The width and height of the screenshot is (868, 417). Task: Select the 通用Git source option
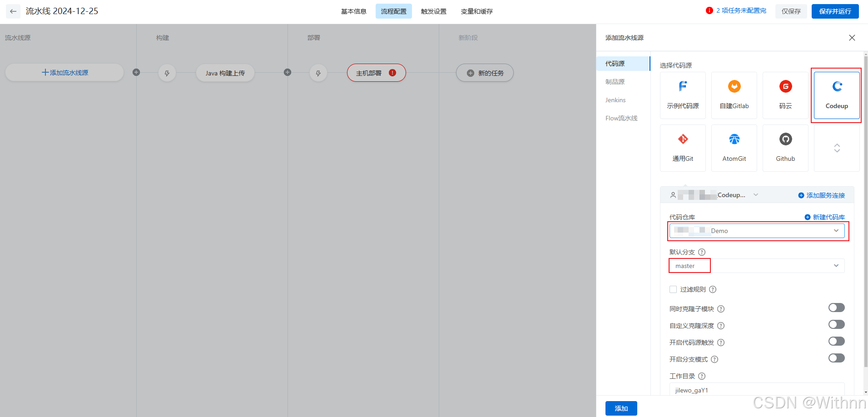coord(683,147)
